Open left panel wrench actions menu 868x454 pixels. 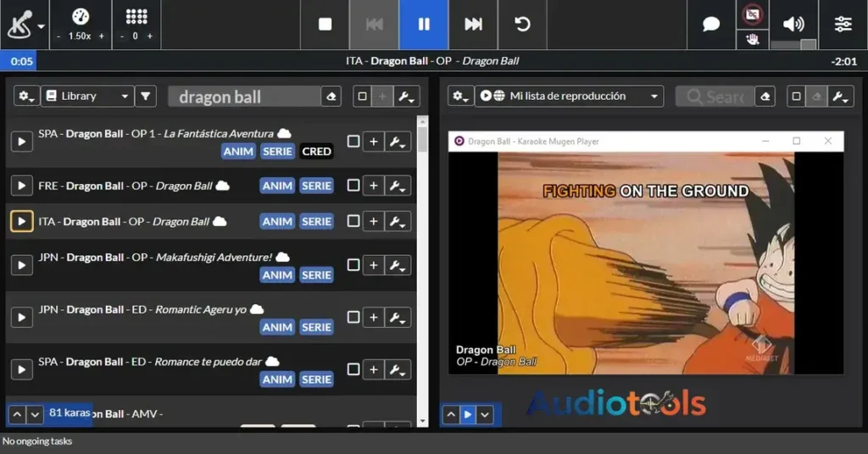[406, 97]
